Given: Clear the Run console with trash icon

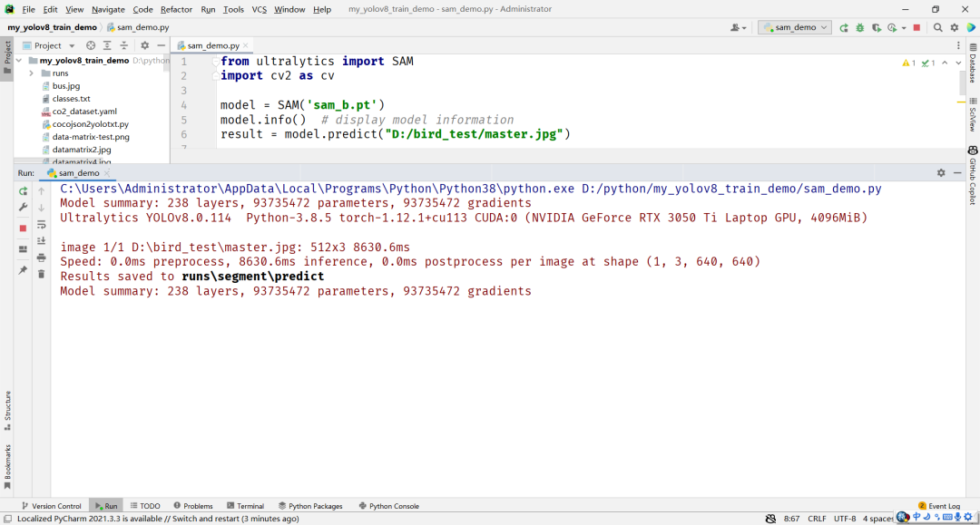Looking at the screenshot, I should click(x=42, y=273).
